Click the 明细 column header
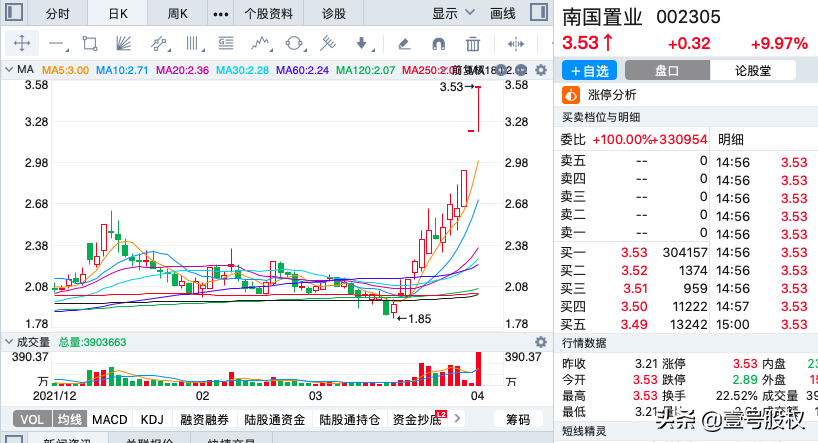The height and width of the screenshot is (443, 818). [730, 139]
